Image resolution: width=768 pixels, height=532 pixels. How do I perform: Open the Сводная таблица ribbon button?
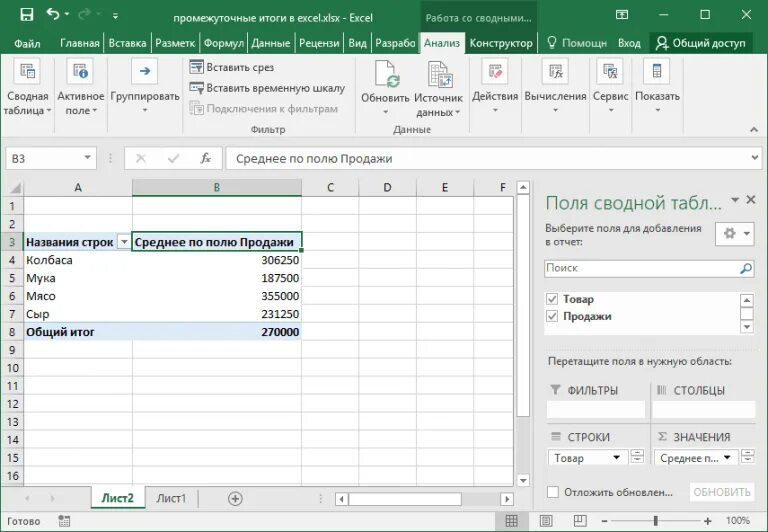point(27,88)
